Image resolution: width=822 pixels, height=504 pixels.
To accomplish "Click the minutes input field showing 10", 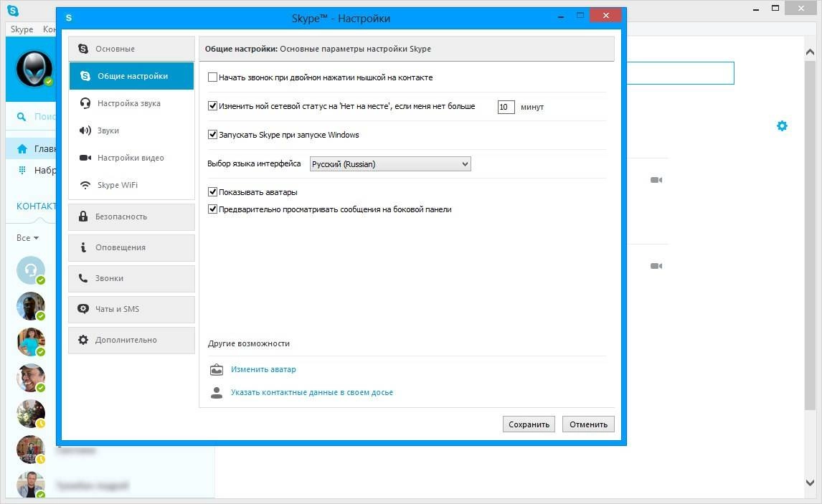I will coord(506,107).
